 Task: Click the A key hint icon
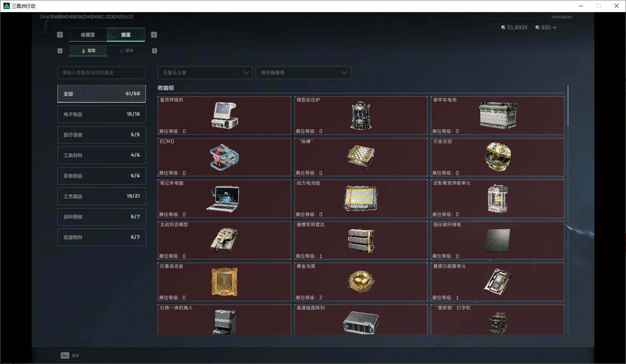click(x=60, y=51)
